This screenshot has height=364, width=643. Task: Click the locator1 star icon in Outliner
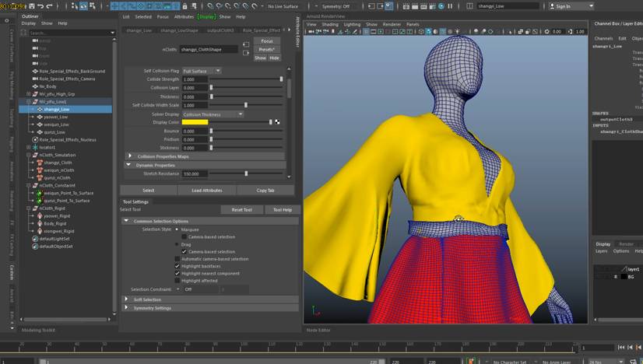point(35,147)
